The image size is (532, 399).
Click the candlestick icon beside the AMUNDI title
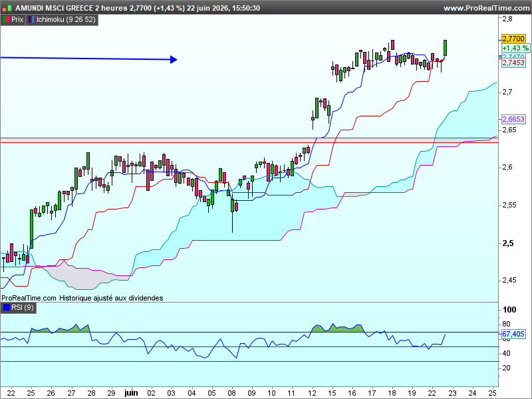coord(7,8)
